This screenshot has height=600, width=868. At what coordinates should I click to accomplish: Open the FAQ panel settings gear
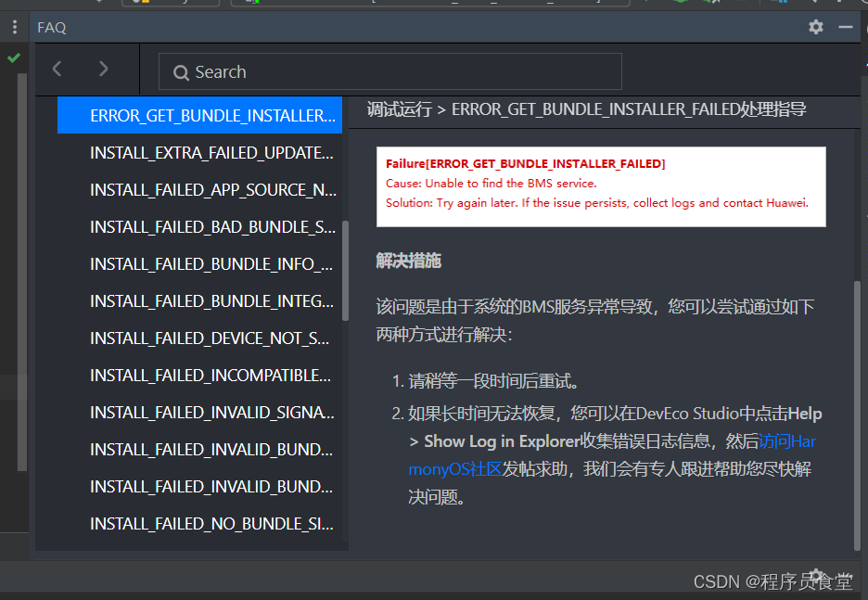[815, 27]
